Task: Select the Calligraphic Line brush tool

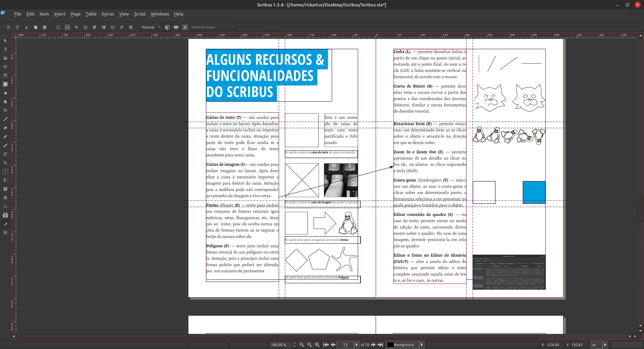Action: (5, 145)
